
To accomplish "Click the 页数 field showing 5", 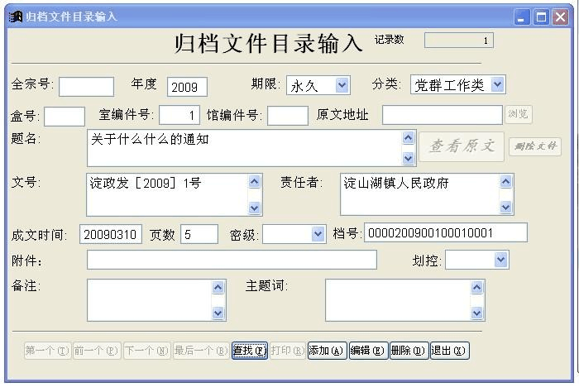I will [199, 234].
